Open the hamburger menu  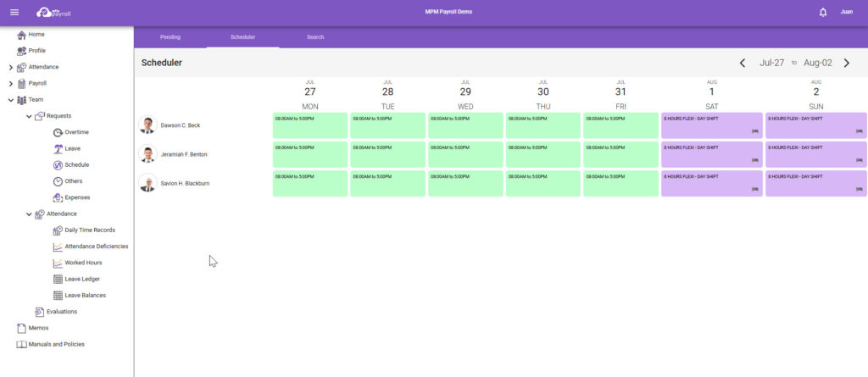14,12
